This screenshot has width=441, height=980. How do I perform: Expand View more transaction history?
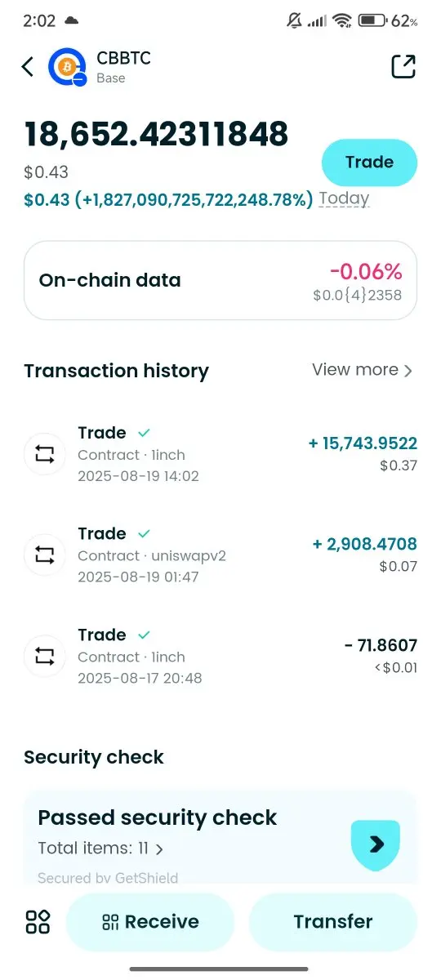pyautogui.click(x=363, y=370)
